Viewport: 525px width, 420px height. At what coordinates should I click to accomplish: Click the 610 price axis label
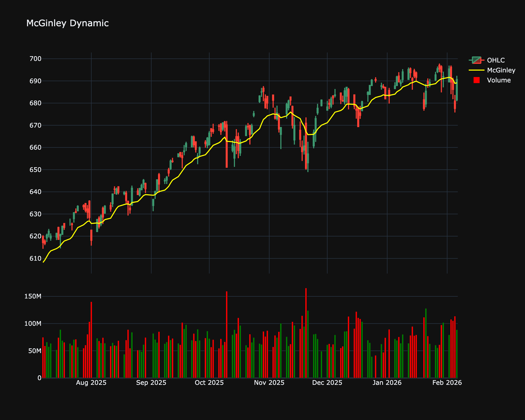point(35,258)
